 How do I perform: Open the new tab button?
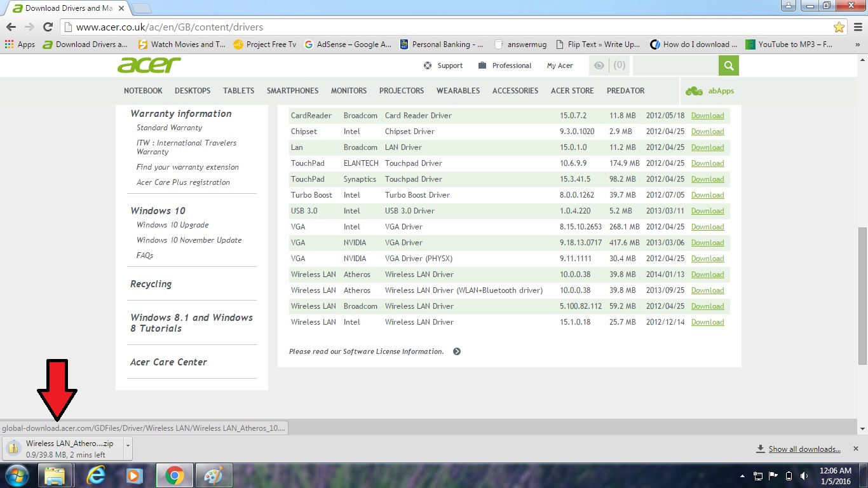coord(141,8)
